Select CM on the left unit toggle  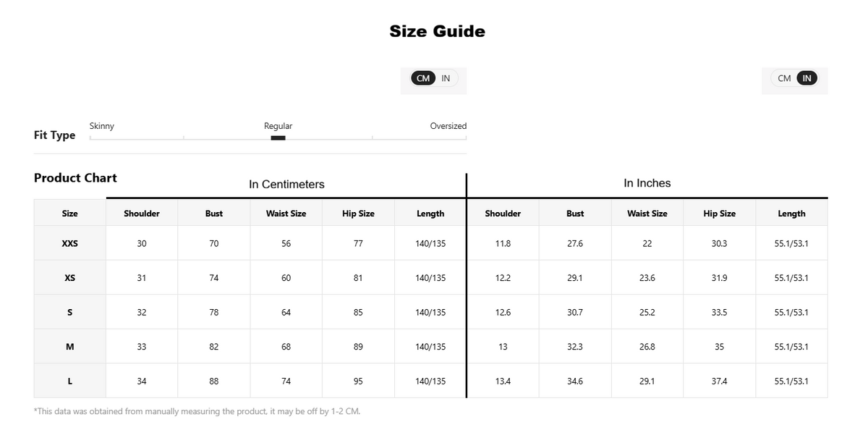[x=423, y=78]
